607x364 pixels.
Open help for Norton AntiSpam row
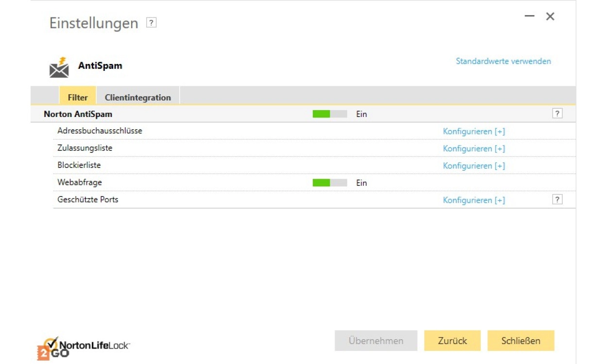click(x=557, y=114)
